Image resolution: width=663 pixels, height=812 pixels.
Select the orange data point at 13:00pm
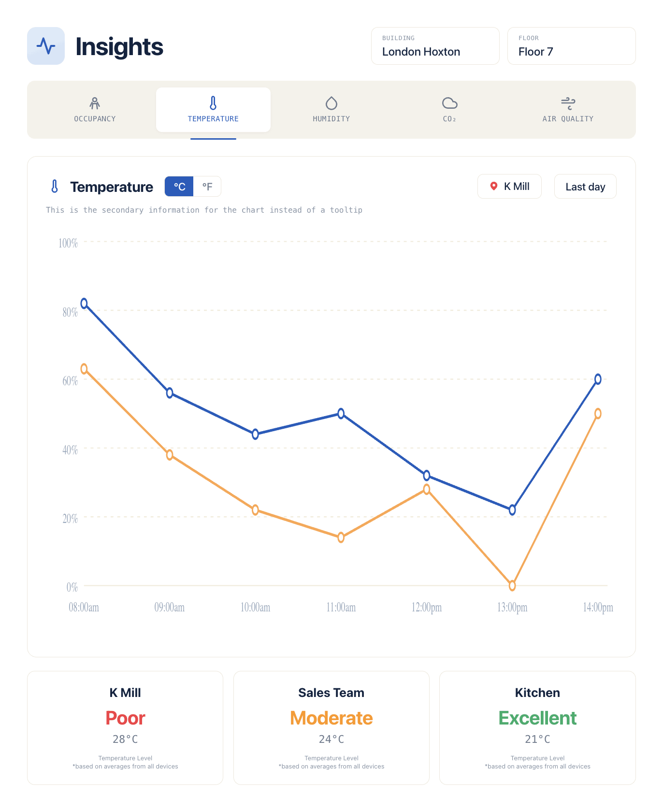[x=512, y=586]
